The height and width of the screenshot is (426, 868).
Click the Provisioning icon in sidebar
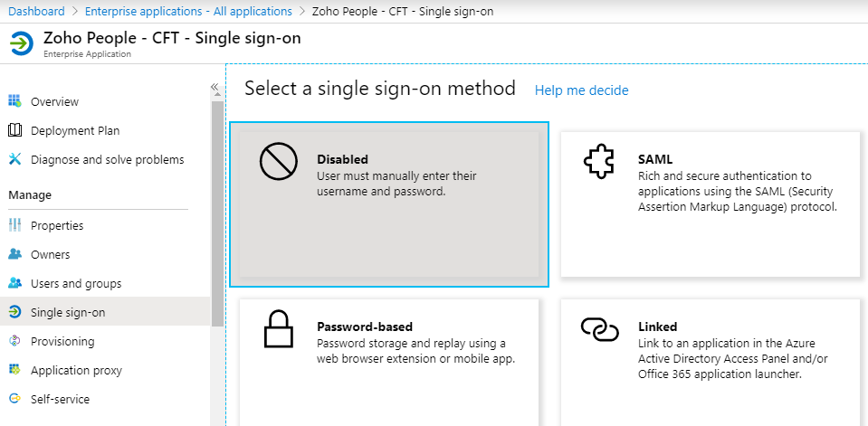coord(15,341)
